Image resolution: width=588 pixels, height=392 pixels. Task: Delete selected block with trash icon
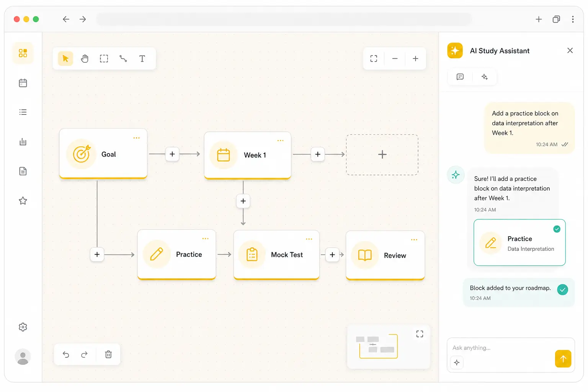108,354
